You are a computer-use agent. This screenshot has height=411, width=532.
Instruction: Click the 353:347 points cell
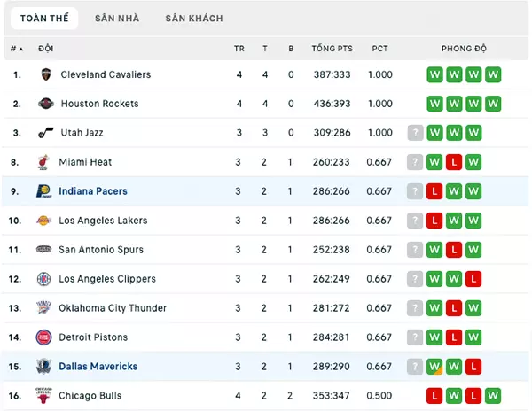pyautogui.click(x=331, y=396)
